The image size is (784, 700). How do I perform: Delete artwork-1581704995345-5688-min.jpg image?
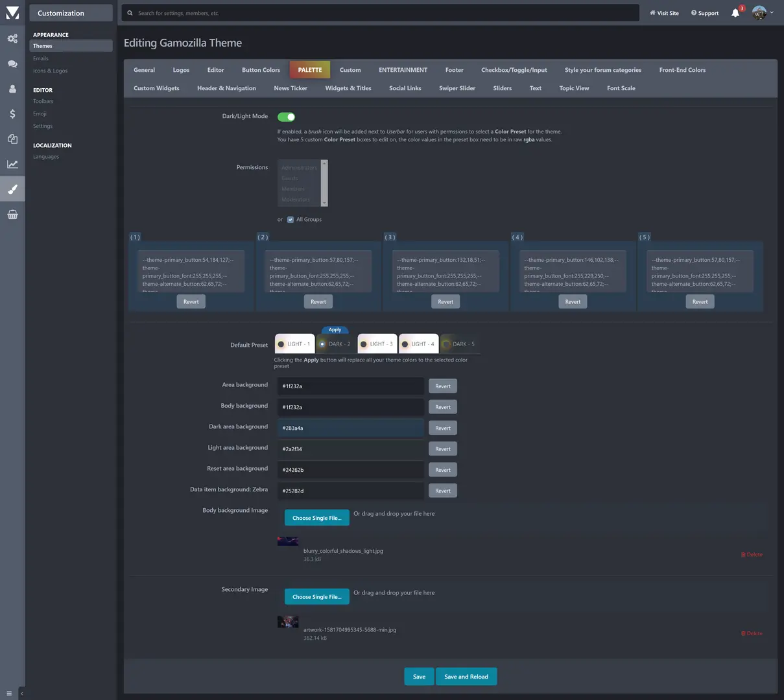tap(752, 633)
